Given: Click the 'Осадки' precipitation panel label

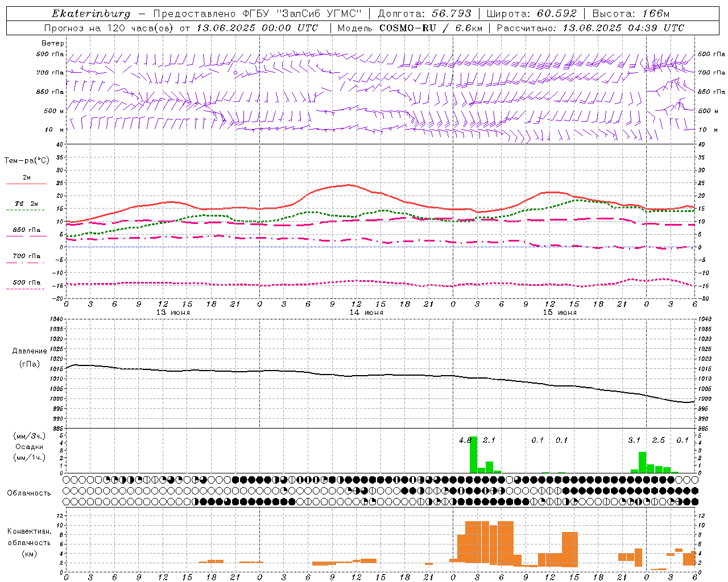Looking at the screenshot, I should [29, 447].
